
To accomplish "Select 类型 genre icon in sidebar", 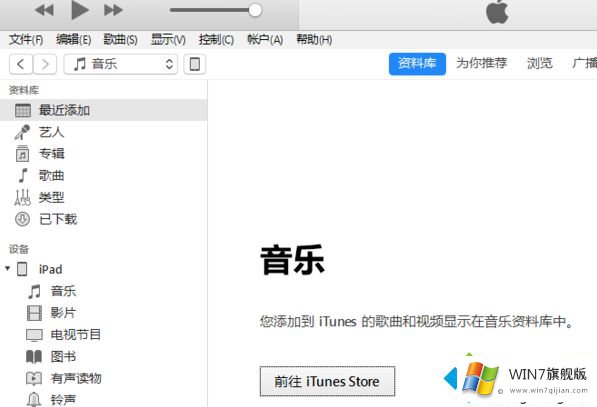I will [22, 197].
